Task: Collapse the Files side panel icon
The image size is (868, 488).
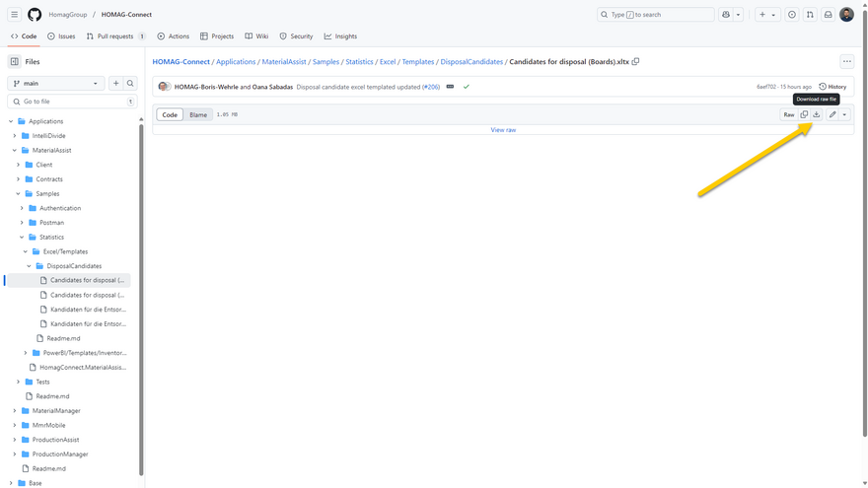Action: (15, 61)
